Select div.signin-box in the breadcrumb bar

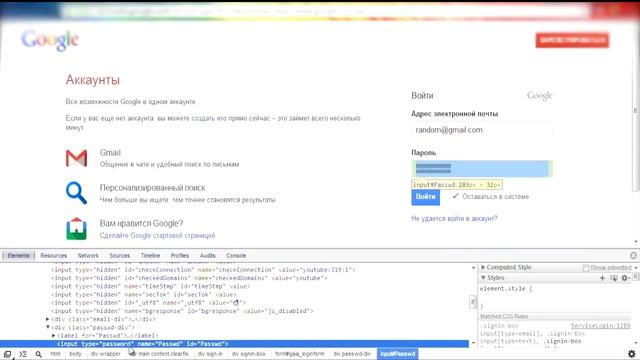pyautogui.click(x=249, y=354)
